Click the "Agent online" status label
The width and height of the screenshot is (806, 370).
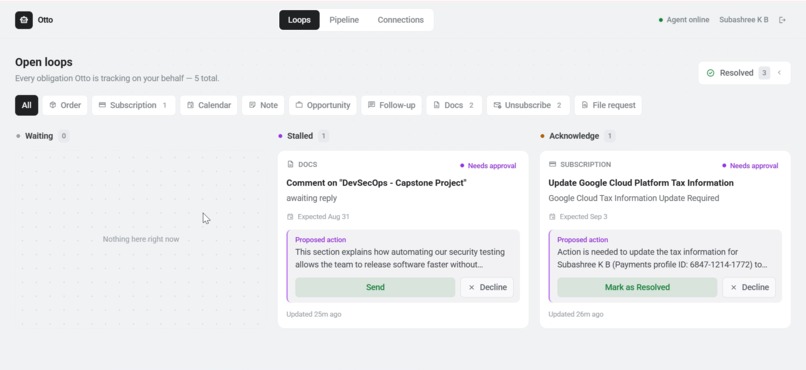point(688,20)
